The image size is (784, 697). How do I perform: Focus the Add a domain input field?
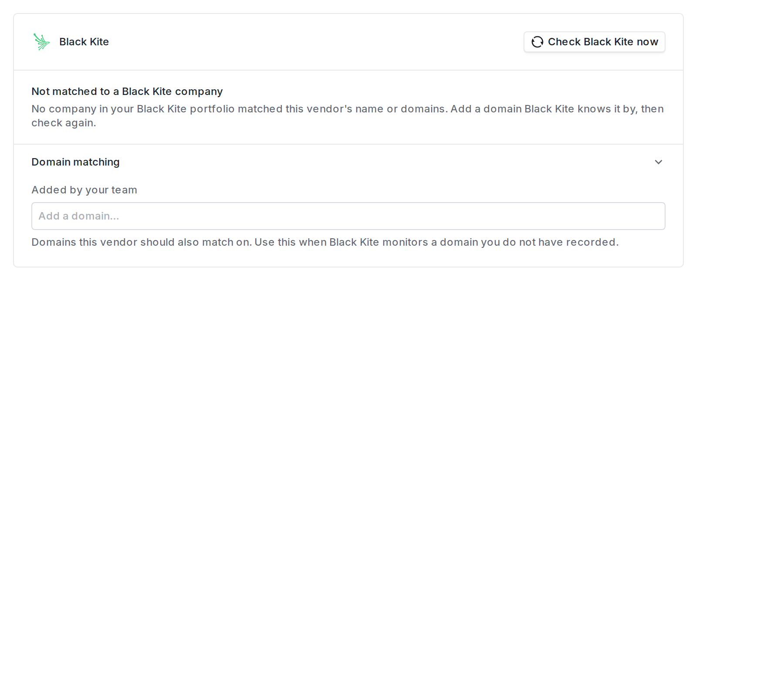[348, 216]
